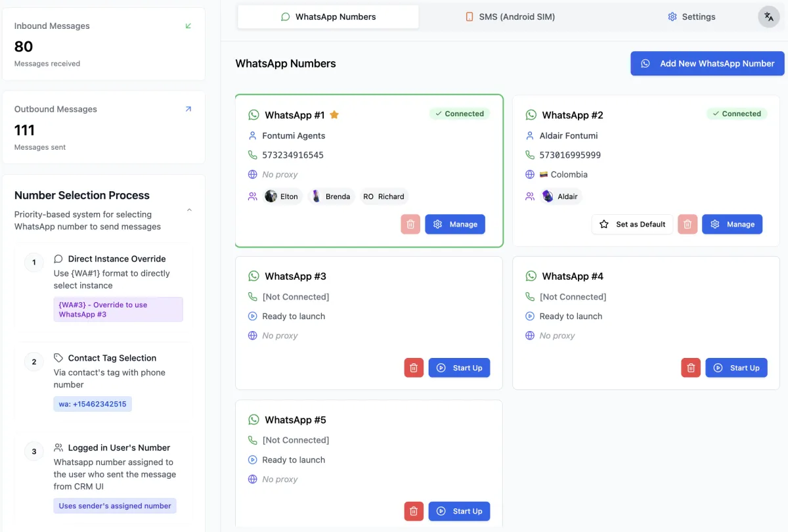Delete WhatsApp #1 using trash icon

click(x=410, y=224)
